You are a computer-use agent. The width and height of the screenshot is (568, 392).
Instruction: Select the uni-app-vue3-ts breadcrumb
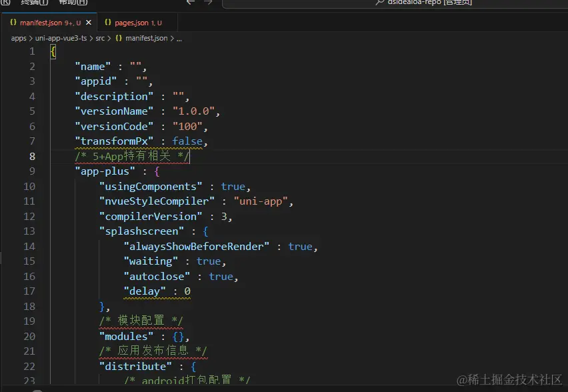(61, 38)
